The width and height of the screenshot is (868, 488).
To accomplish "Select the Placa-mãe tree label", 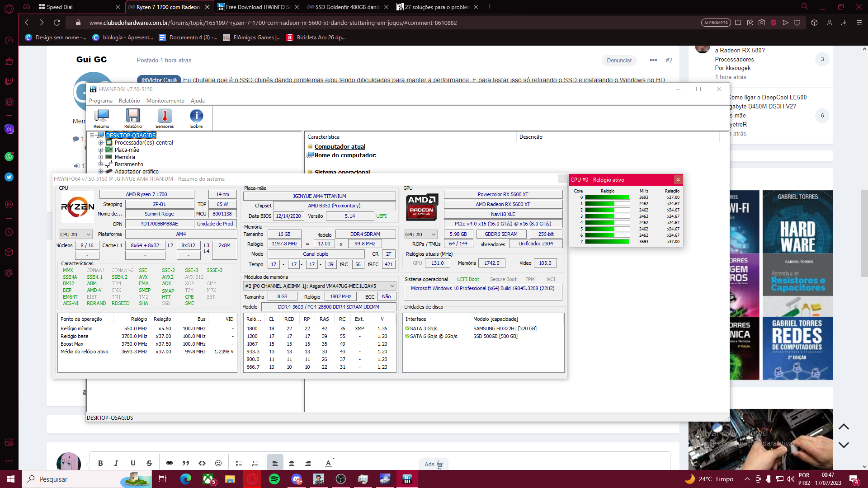I will (x=127, y=150).
